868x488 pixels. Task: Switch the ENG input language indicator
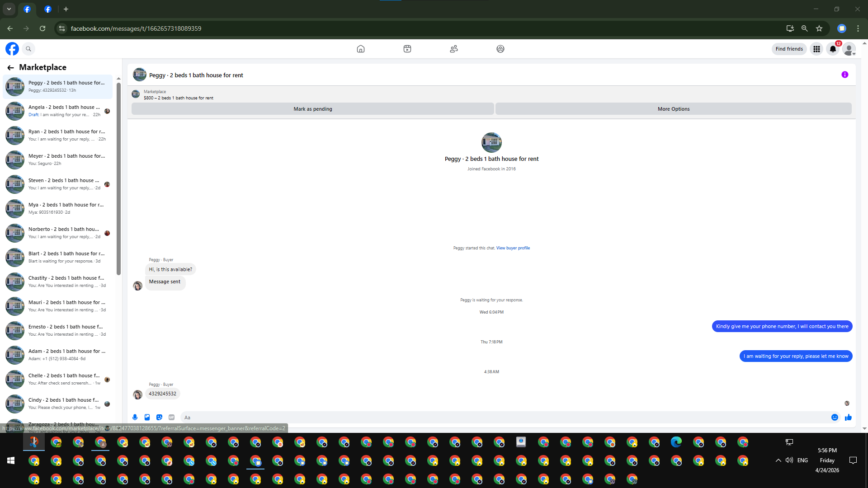coord(802,460)
